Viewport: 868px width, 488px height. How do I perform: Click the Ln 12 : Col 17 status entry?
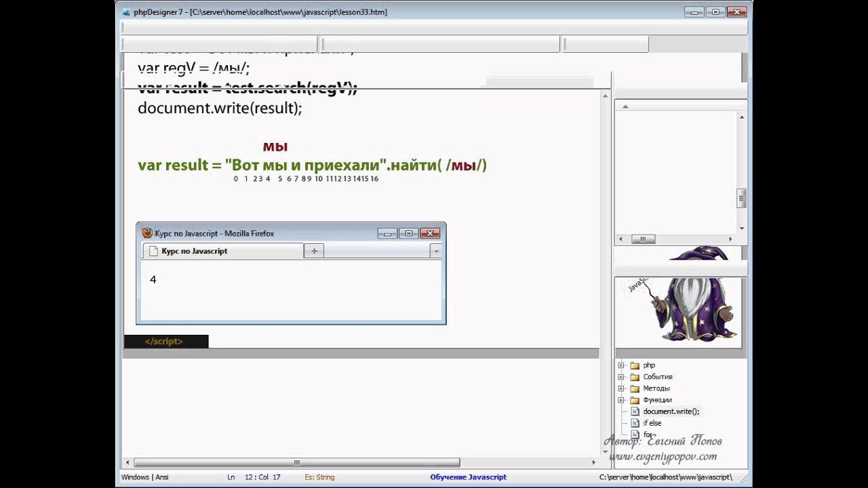coord(254,477)
